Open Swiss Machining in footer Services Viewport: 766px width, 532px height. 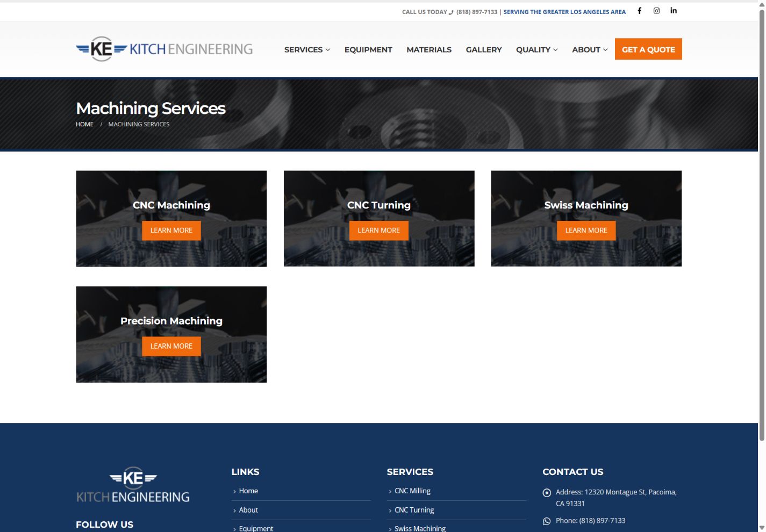[x=420, y=528]
